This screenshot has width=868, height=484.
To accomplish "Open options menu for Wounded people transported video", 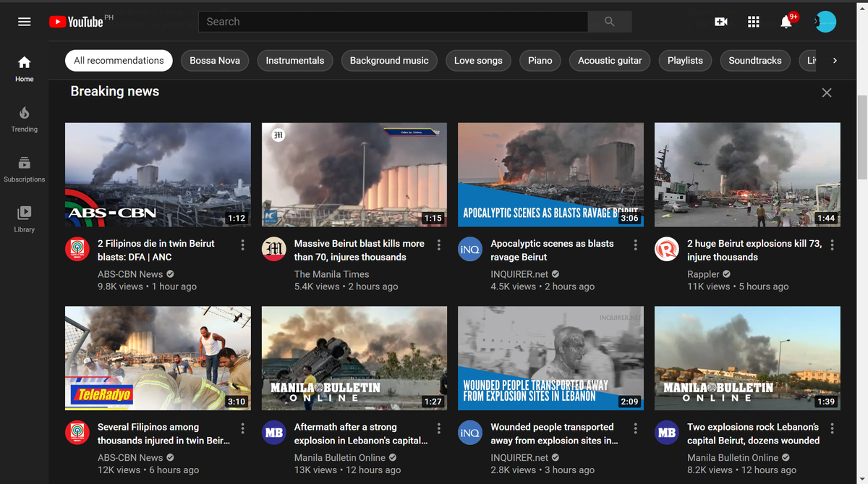I will (636, 429).
